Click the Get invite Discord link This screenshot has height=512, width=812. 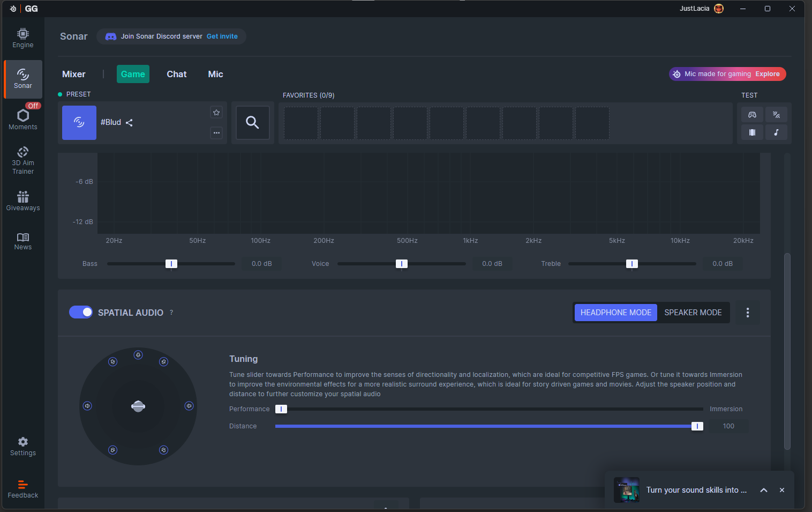click(x=222, y=36)
